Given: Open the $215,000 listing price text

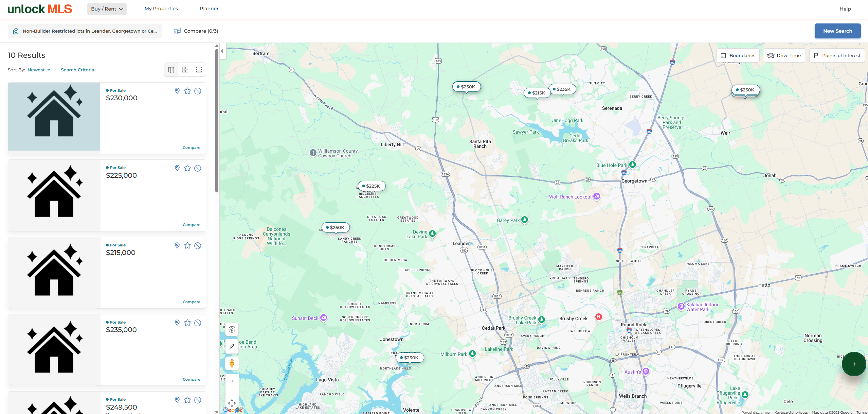Looking at the screenshot, I should coord(121,253).
